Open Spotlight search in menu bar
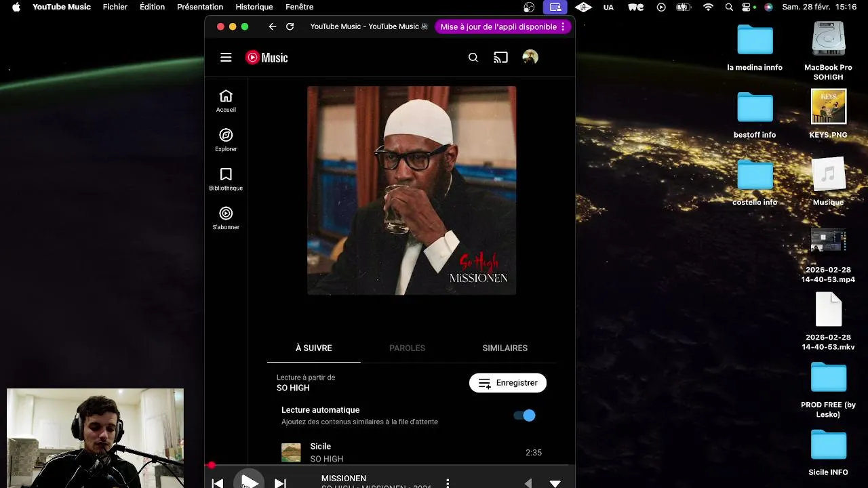 tap(729, 7)
